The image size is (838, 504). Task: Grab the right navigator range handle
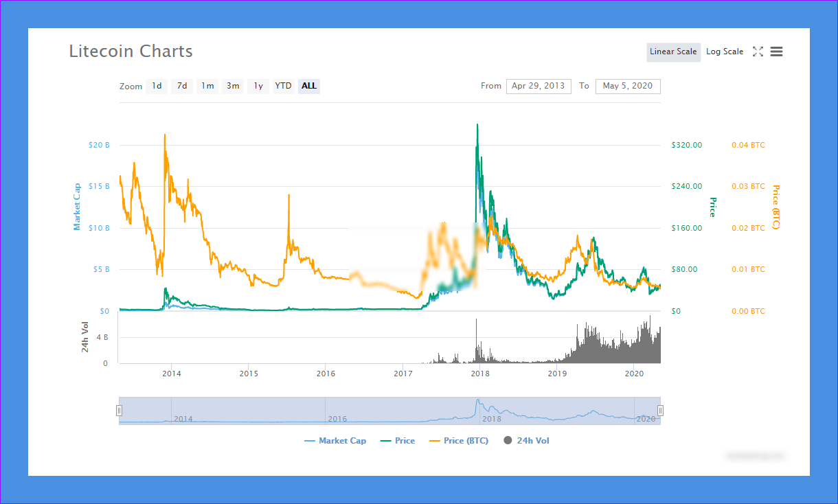click(x=660, y=411)
